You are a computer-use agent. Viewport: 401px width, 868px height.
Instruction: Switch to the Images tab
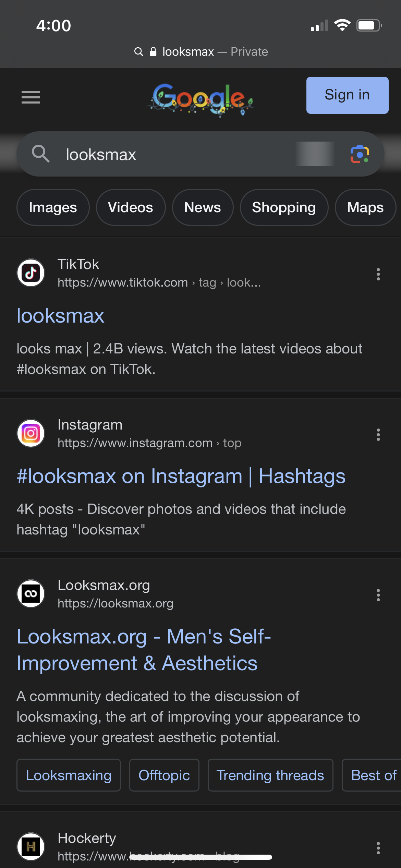pyautogui.click(x=53, y=207)
